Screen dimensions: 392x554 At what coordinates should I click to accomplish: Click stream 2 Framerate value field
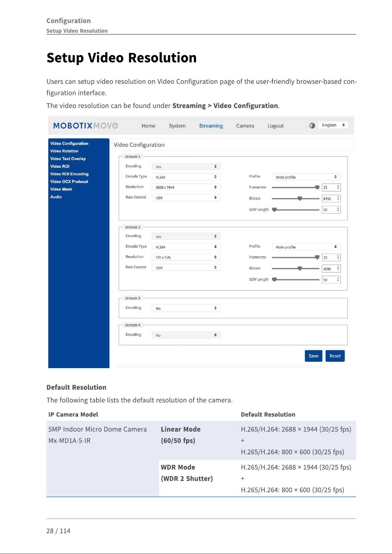331,257
